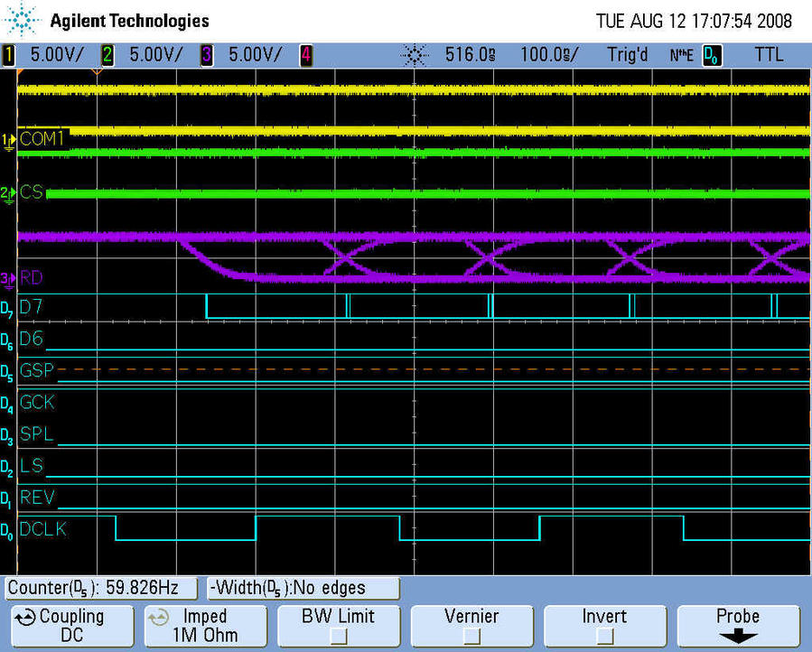The image size is (812, 652).
Task: Click the delay reference icon beside 516.0s
Action: 415,55
